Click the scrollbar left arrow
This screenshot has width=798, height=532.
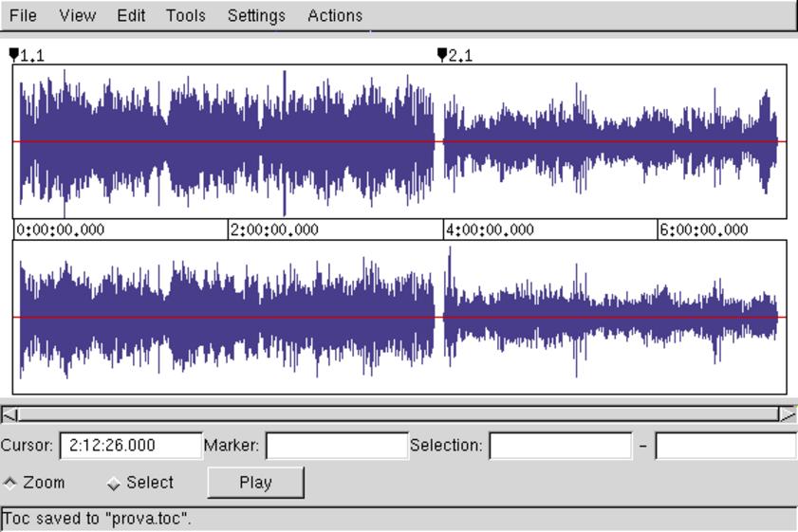(x=9, y=413)
